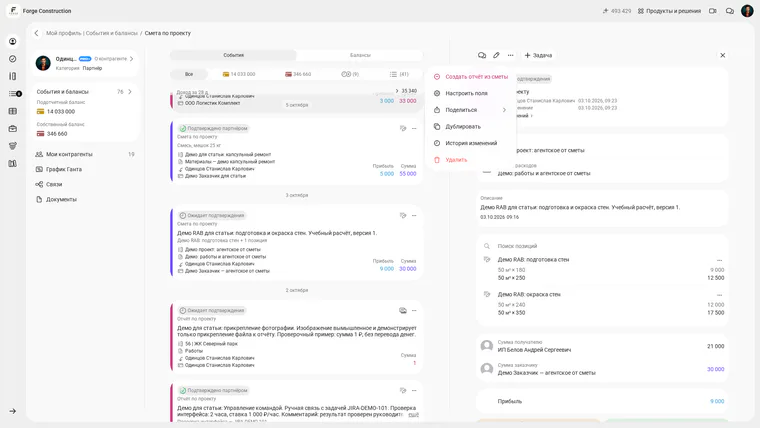Go back using breadcrumb back arrow
760x428 pixels.
[x=36, y=33]
